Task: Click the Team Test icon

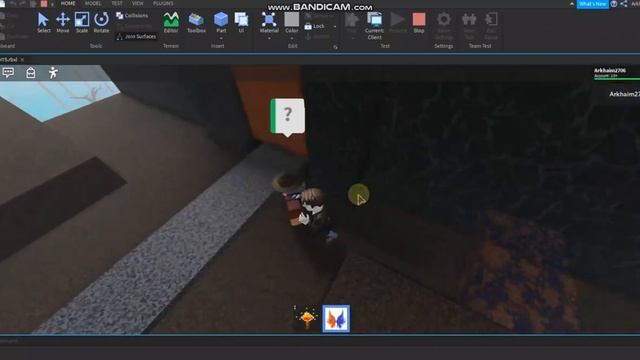Action: 469,25
